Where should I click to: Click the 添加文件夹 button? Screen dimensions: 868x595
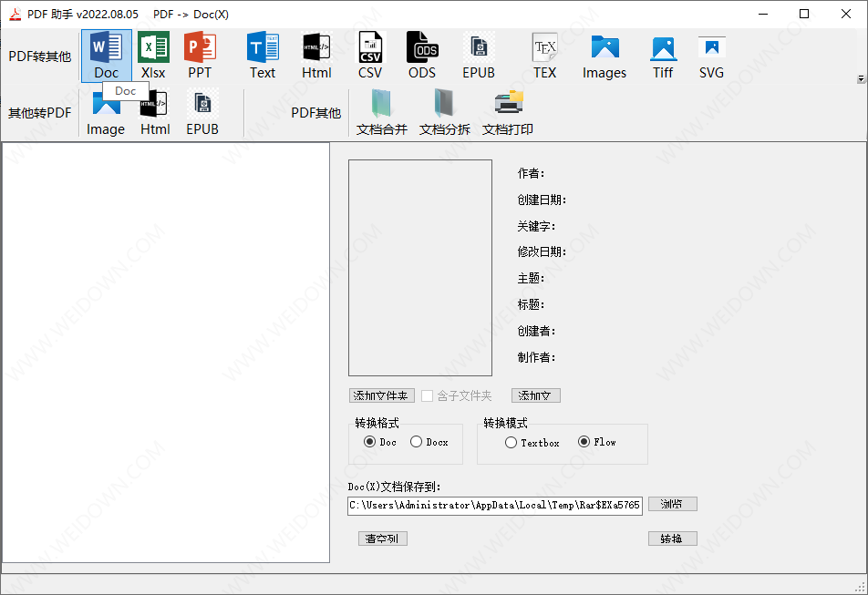[x=382, y=395]
